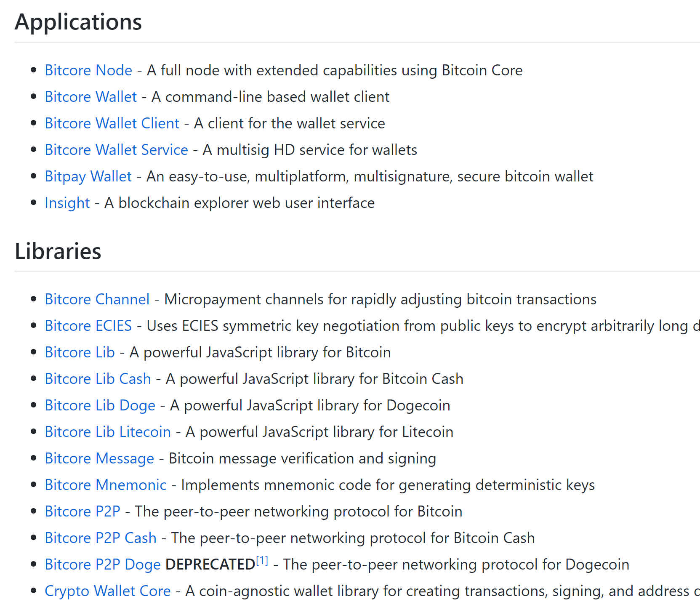Click the Libraries section heading
Viewport: 700px width, 607px height.
[x=58, y=251]
